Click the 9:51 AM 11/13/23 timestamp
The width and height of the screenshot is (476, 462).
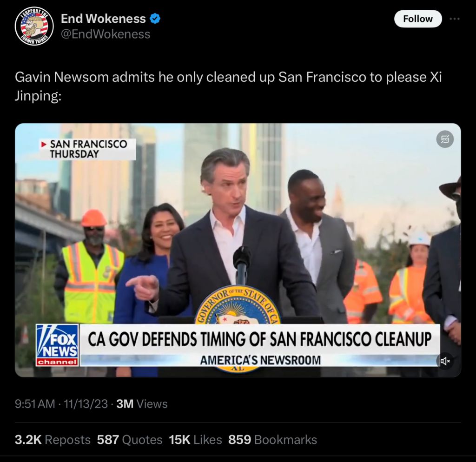tap(61, 404)
